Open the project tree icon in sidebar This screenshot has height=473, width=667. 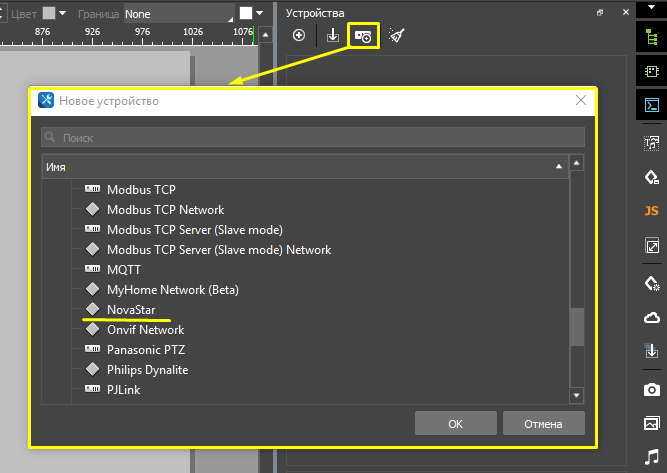651,36
